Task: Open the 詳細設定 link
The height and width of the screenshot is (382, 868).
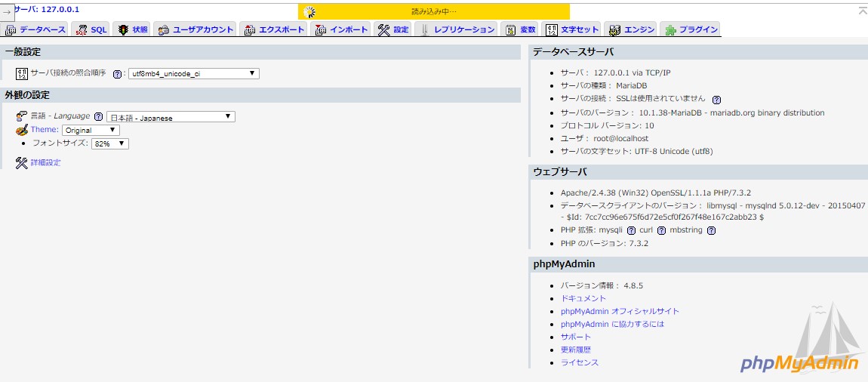Action: (x=45, y=163)
